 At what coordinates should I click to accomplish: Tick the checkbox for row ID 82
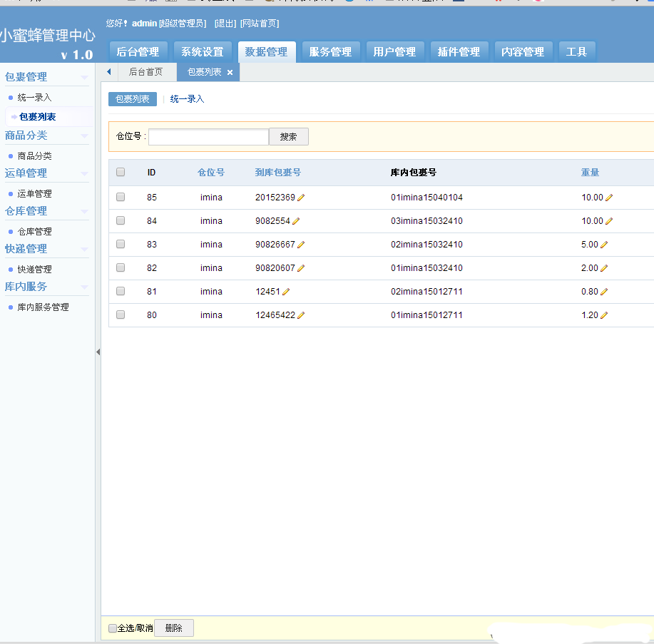[121, 267]
